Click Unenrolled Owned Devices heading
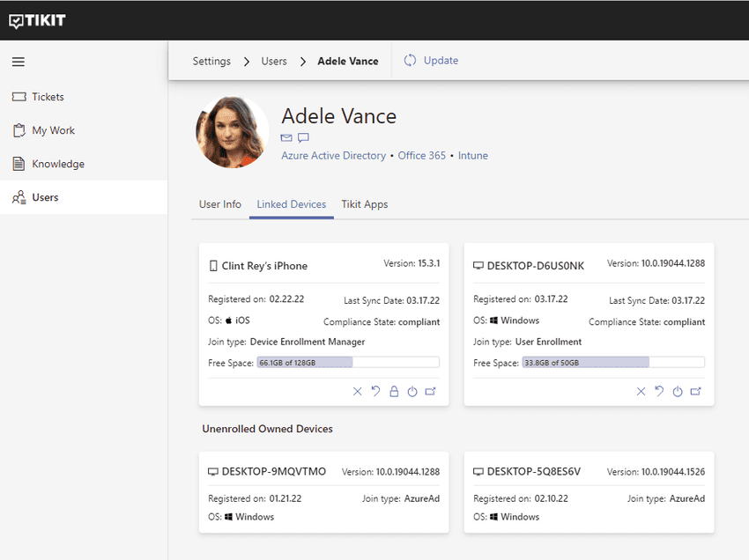 coord(268,429)
